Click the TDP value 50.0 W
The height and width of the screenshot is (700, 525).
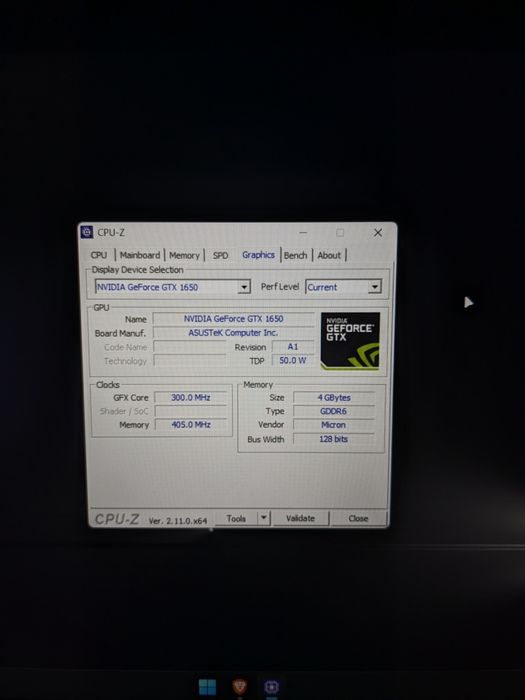pyautogui.click(x=293, y=360)
